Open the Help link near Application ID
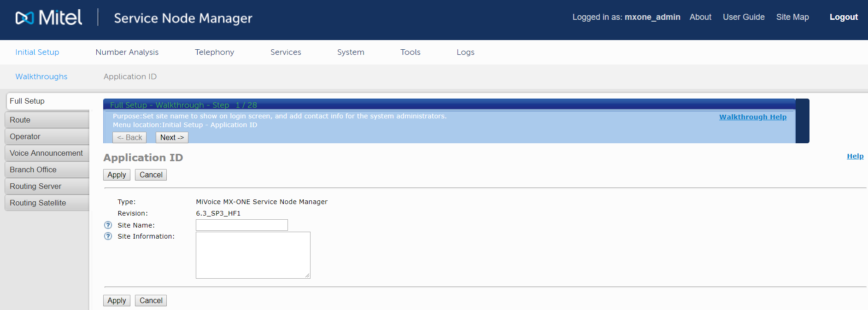868x310 pixels. click(x=855, y=156)
